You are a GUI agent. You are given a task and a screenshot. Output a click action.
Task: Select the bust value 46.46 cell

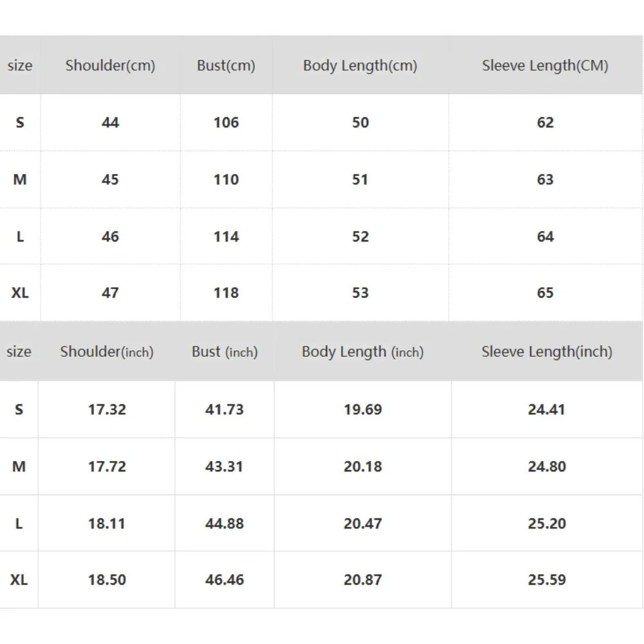point(224,580)
